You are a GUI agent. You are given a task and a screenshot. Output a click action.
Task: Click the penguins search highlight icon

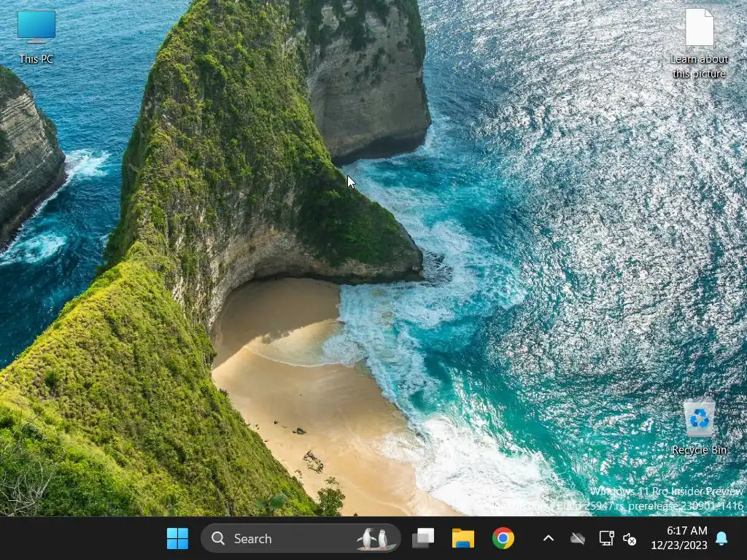coord(375,539)
